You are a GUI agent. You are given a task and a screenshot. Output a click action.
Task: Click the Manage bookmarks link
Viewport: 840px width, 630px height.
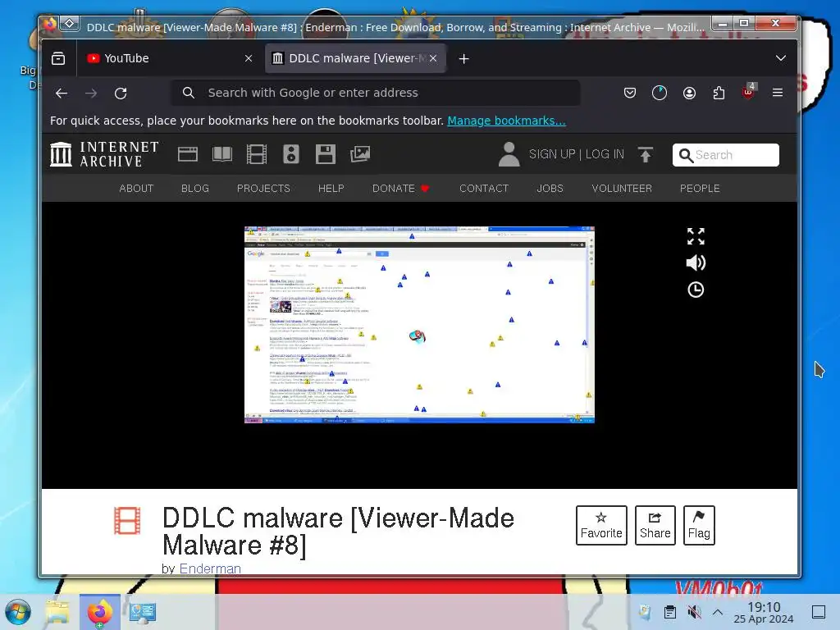[506, 121]
